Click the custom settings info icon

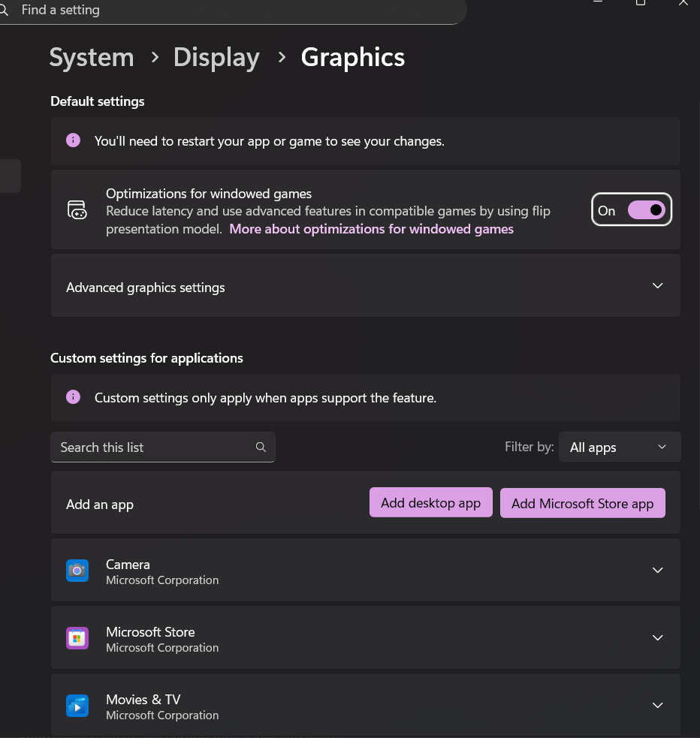(x=73, y=397)
